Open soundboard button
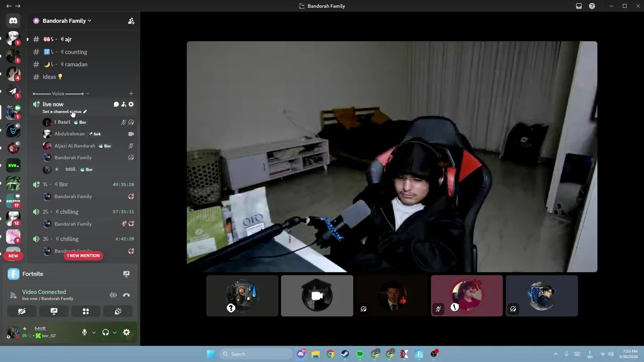Screen dimensions: 644x362 118,311
